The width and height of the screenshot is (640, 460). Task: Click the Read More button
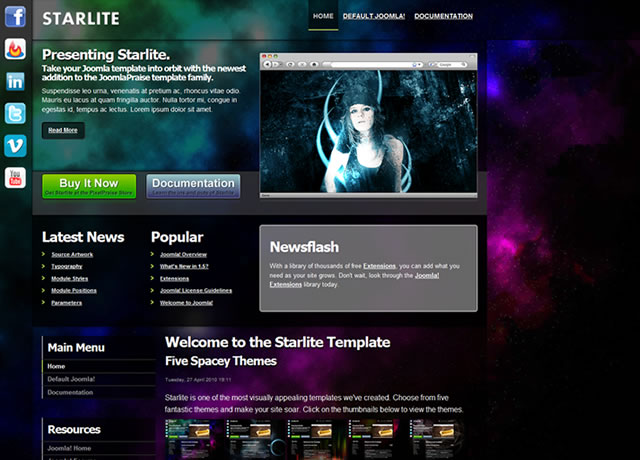point(63,130)
